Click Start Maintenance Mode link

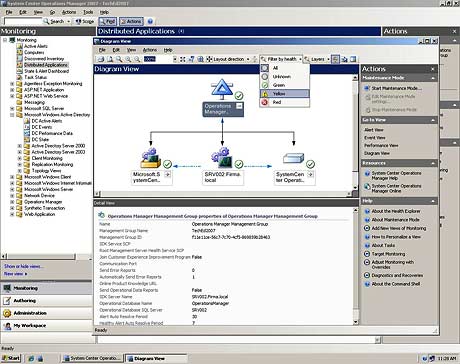tap(396, 88)
